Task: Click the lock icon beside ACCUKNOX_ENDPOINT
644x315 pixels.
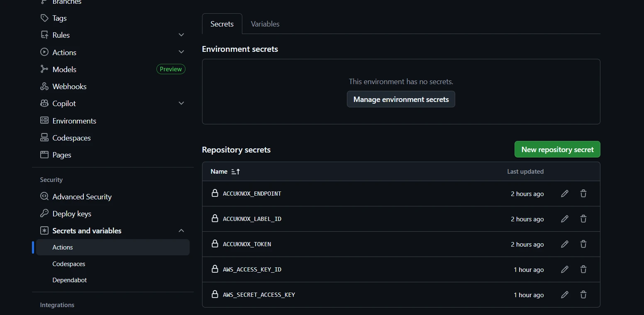Action: pyautogui.click(x=215, y=193)
